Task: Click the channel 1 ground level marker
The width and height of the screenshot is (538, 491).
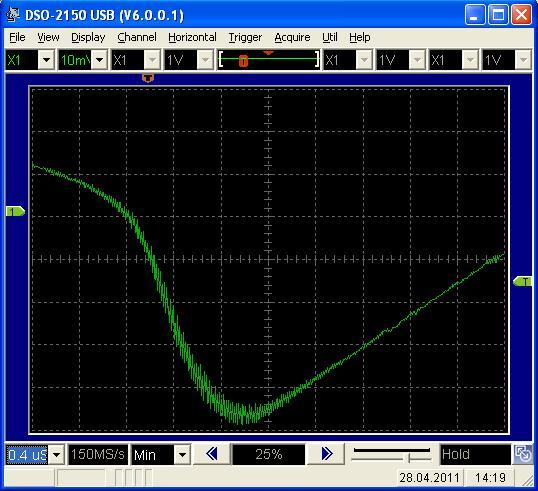Action: 15,211
